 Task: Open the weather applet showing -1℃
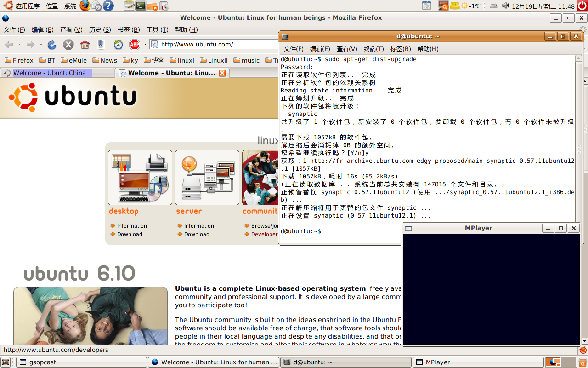pyautogui.click(x=471, y=6)
